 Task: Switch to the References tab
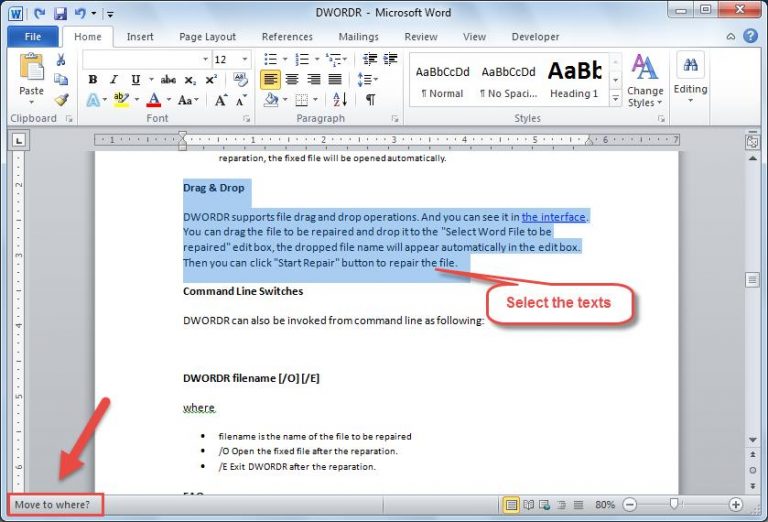[x=287, y=37]
